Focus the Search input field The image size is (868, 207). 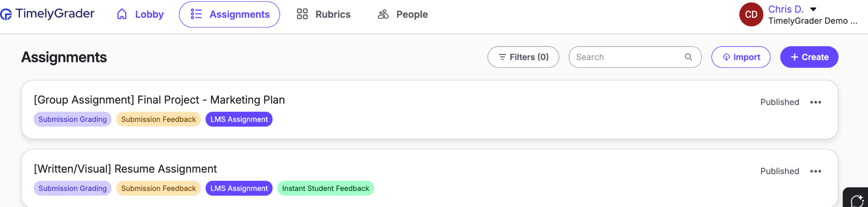coord(635,57)
